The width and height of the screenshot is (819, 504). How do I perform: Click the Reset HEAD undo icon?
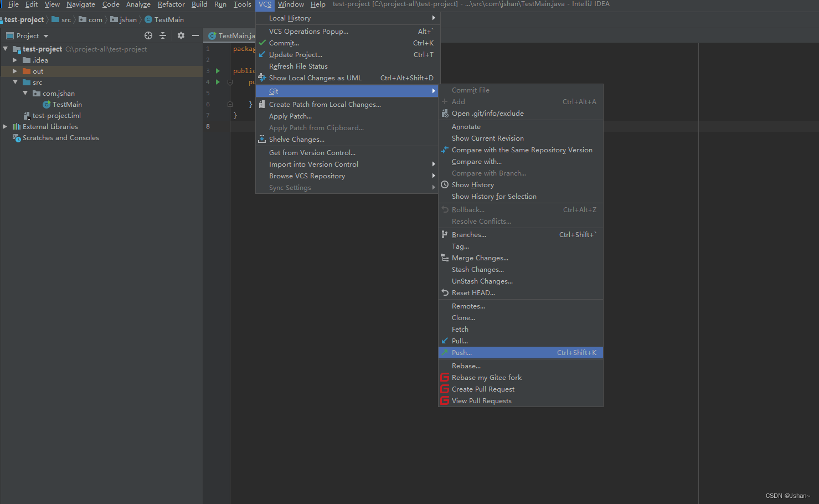pyautogui.click(x=445, y=293)
